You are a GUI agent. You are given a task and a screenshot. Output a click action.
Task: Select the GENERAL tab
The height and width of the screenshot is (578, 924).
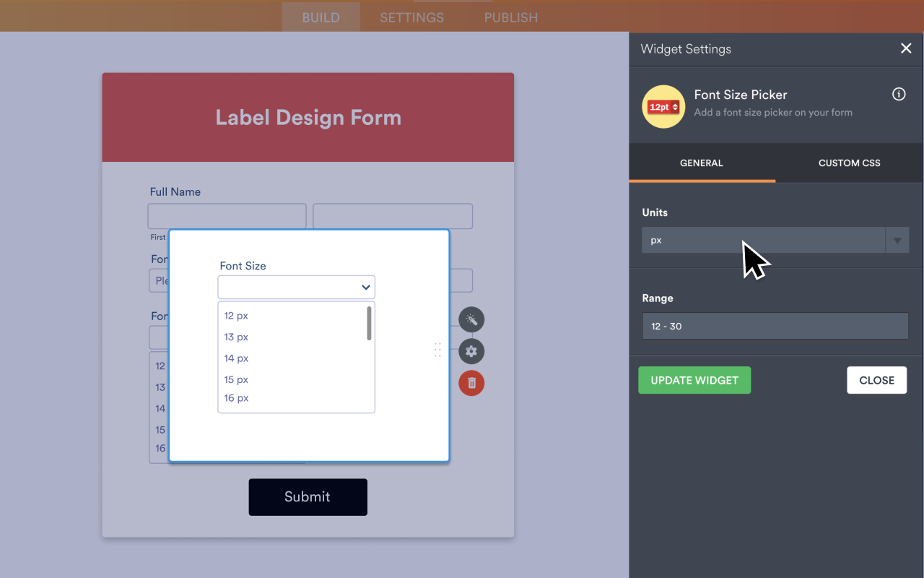[x=701, y=163]
